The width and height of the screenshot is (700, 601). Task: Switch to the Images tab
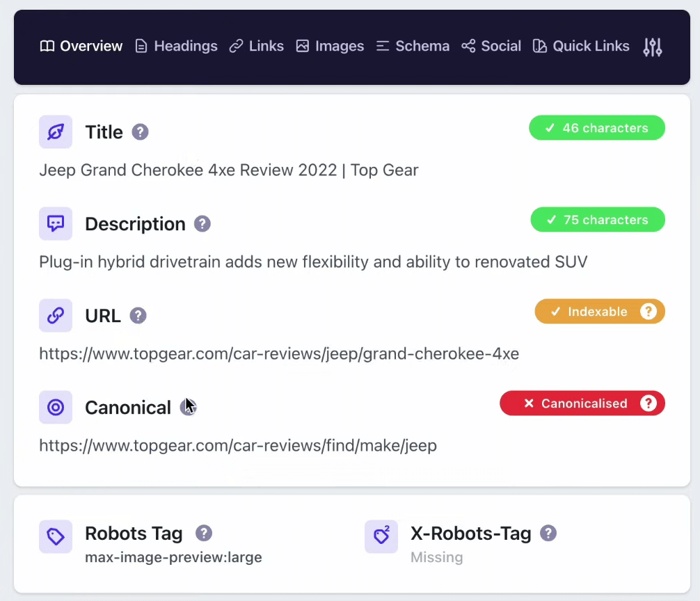click(330, 46)
